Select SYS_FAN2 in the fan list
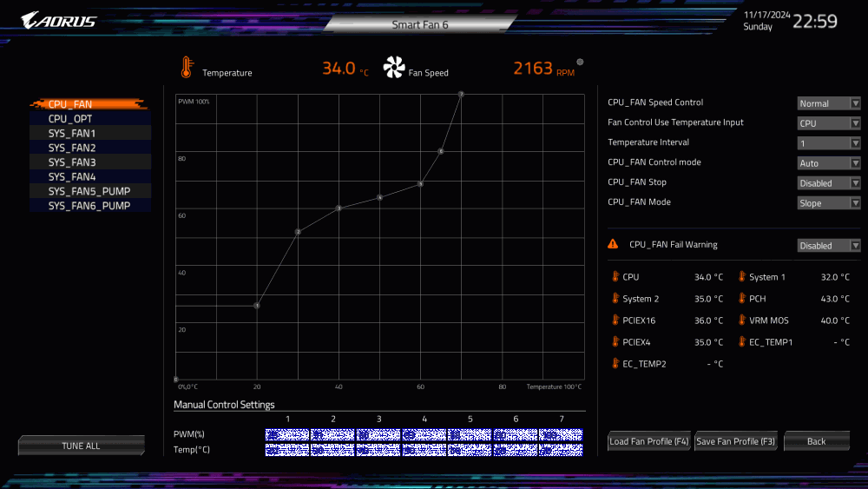The width and height of the screenshot is (868, 489). pos(89,148)
